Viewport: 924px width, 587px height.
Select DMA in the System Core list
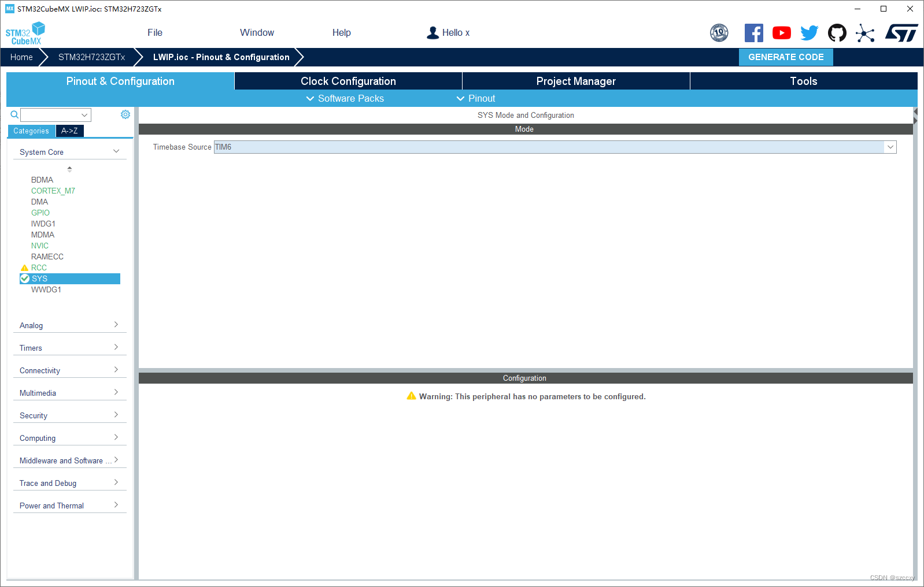click(39, 202)
